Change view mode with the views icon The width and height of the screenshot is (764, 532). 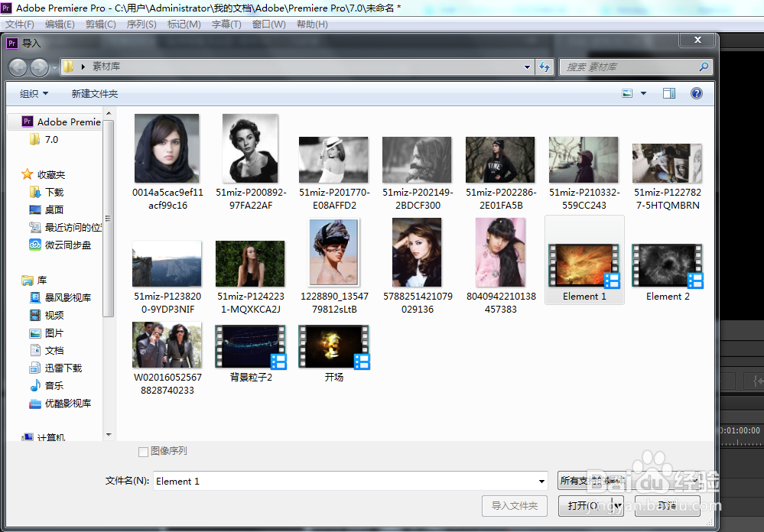click(628, 93)
